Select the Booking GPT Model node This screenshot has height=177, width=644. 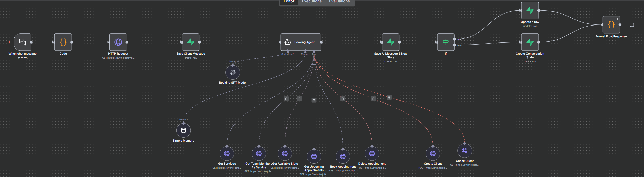coord(233,73)
